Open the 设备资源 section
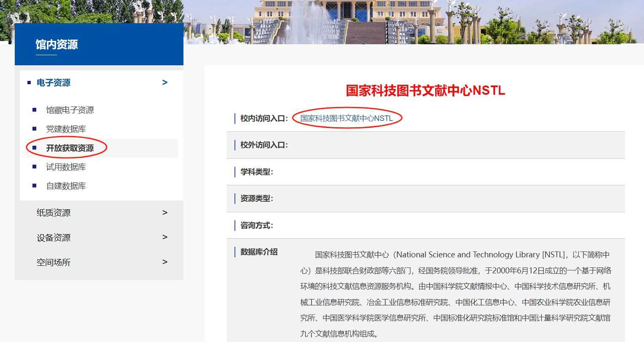Screen dimensions: 644x342 (x=54, y=238)
